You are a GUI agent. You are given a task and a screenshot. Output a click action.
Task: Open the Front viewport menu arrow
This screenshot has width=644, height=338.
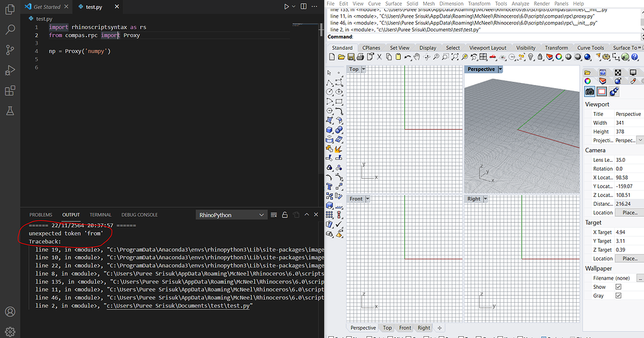[367, 199]
